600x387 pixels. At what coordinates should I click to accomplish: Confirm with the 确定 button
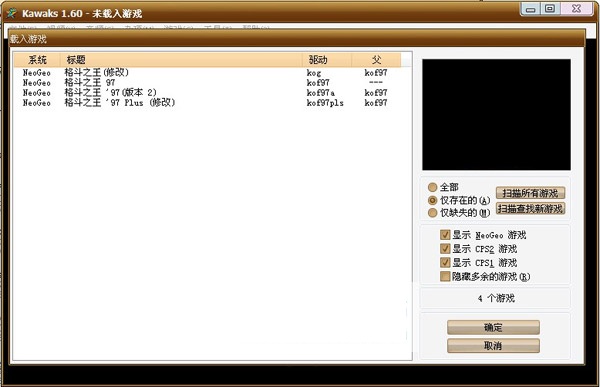[x=493, y=327]
